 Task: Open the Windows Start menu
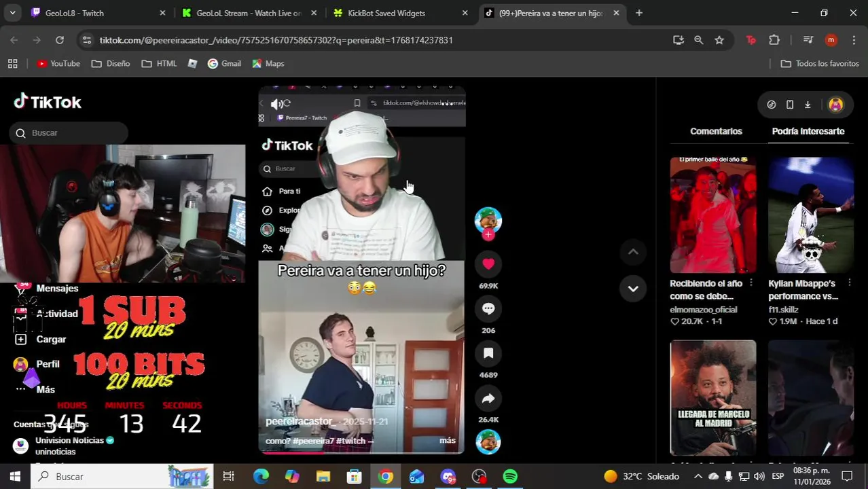coord(15,476)
